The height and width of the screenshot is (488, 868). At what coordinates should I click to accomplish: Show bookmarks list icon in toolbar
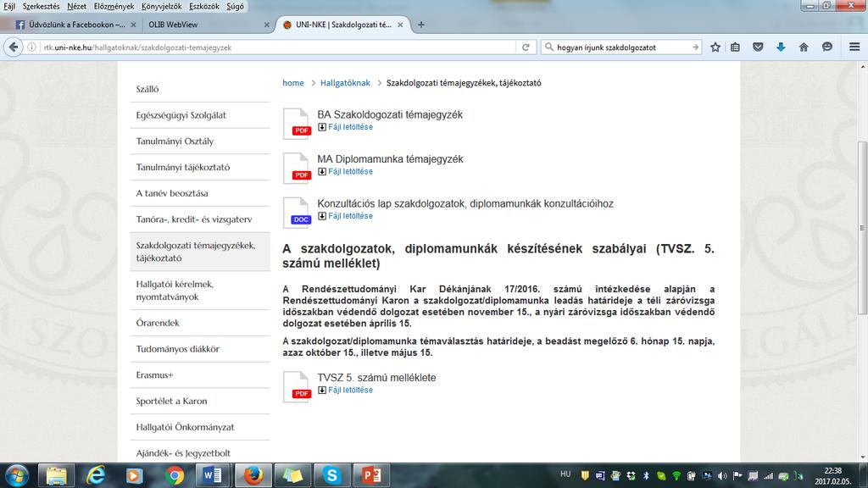pos(735,47)
